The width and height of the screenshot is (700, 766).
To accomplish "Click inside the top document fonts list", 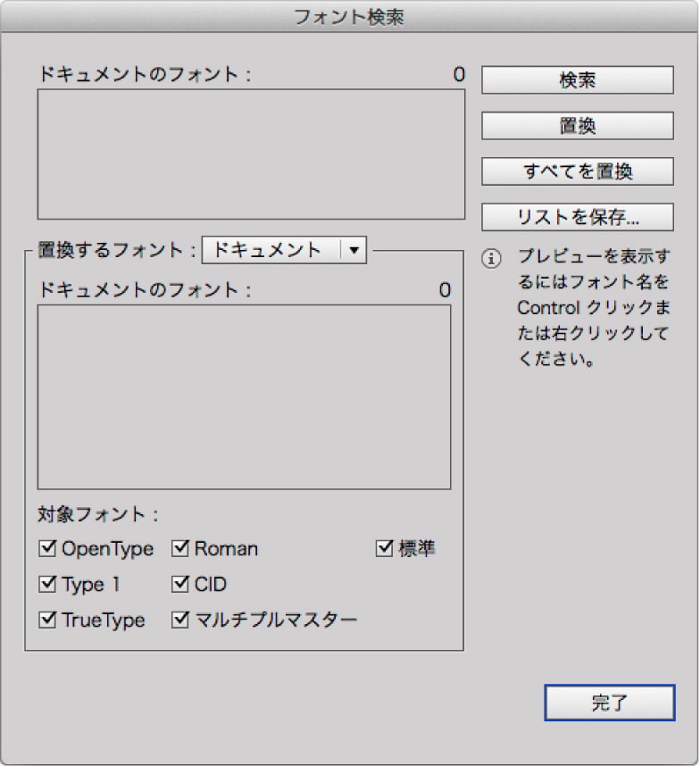I will coord(251,154).
